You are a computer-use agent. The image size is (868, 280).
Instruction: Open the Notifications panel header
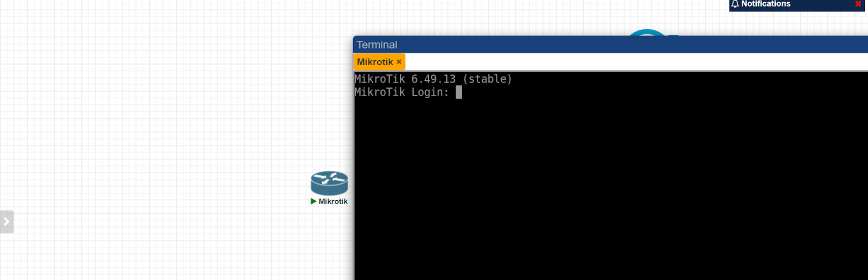(796, 4)
